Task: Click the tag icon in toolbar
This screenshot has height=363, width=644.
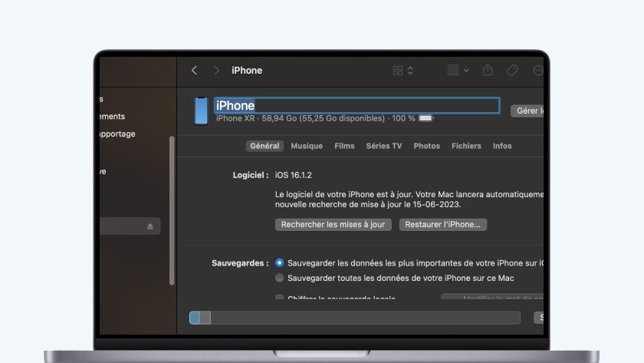Action: pyautogui.click(x=512, y=71)
